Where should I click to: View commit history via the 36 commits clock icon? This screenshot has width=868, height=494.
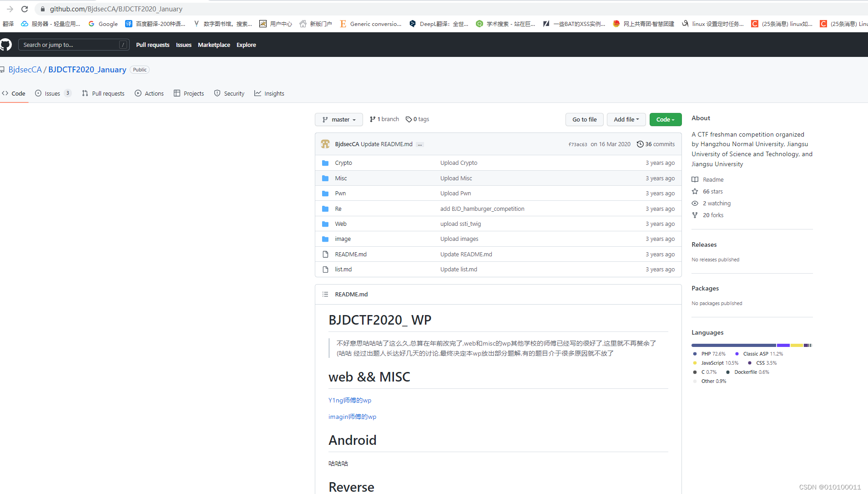(x=640, y=144)
